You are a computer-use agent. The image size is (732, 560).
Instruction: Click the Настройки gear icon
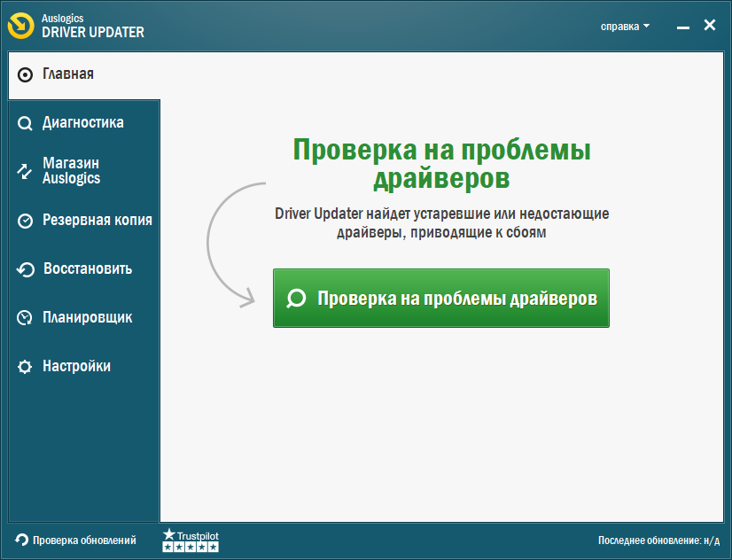(x=25, y=367)
